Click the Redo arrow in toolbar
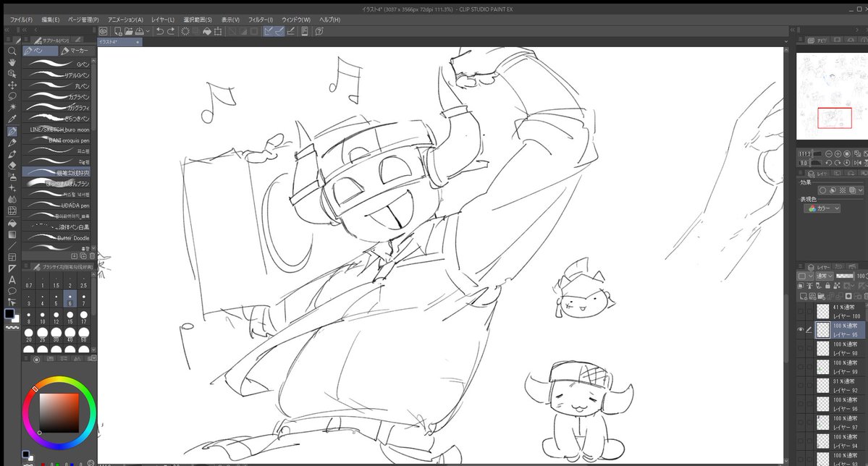This screenshot has height=466, width=868. click(171, 31)
